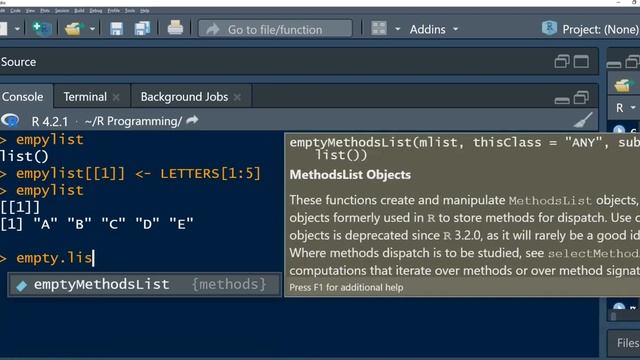The image size is (640, 360).
Task: Switch to the Console tab
Action: coord(22,97)
